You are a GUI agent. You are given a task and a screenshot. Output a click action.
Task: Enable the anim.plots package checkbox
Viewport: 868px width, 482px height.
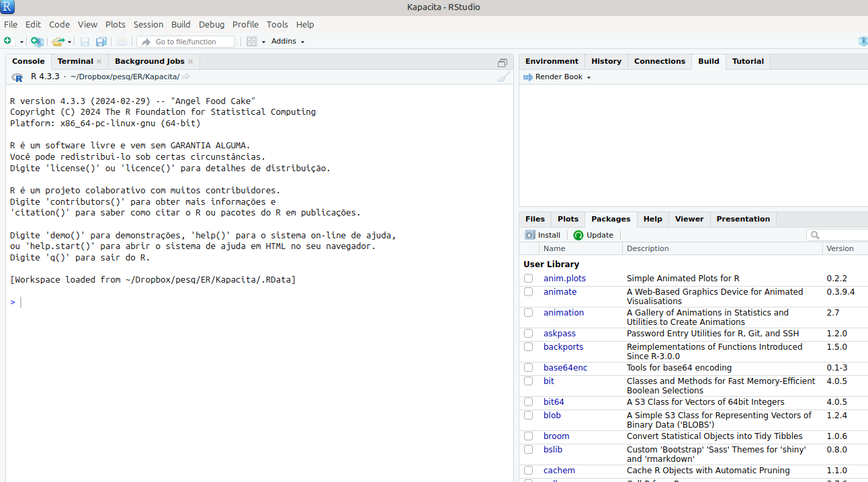click(529, 279)
